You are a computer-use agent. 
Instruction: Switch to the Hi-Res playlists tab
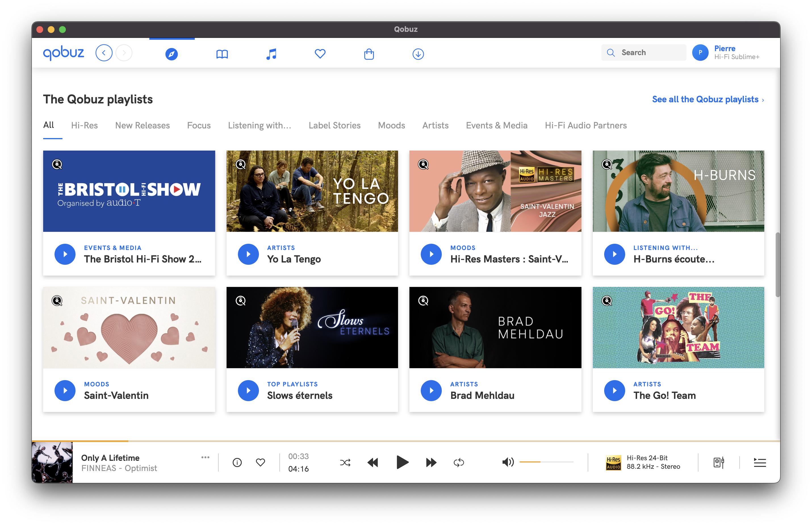(84, 125)
